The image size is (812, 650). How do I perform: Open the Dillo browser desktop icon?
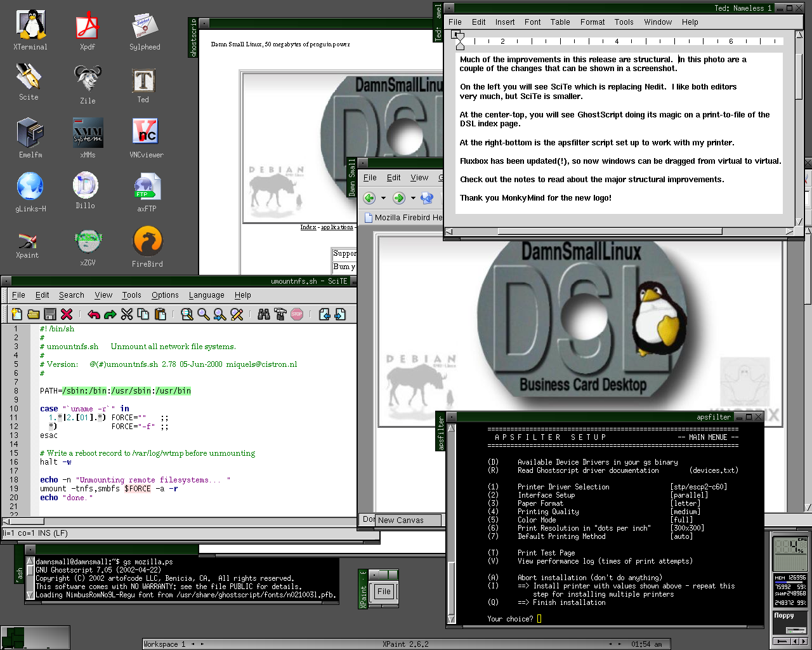coord(86,190)
